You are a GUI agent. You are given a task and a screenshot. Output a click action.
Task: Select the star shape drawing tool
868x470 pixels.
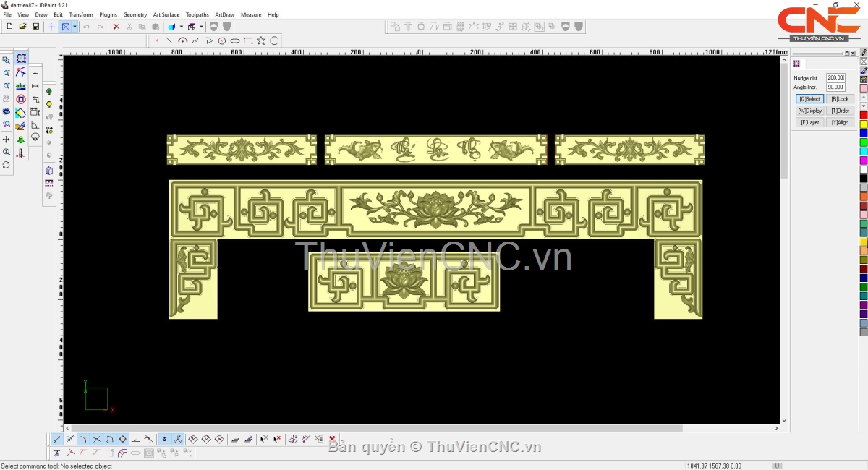click(x=261, y=41)
